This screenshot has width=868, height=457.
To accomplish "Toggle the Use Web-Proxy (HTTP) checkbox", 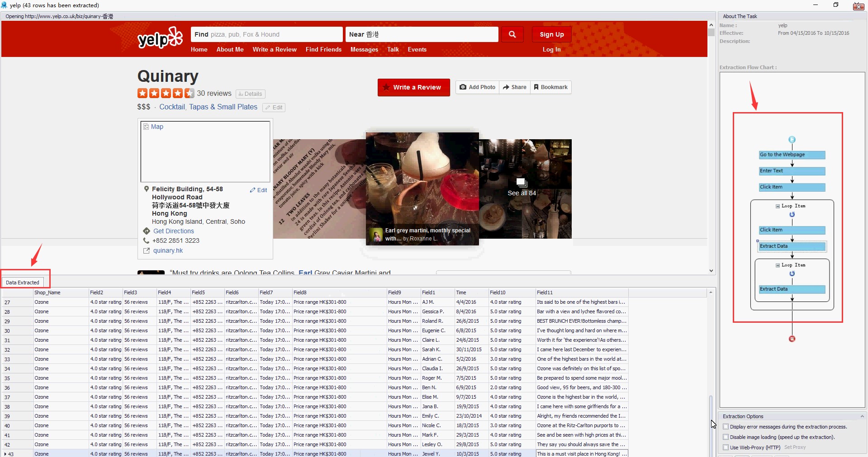I will (x=726, y=448).
